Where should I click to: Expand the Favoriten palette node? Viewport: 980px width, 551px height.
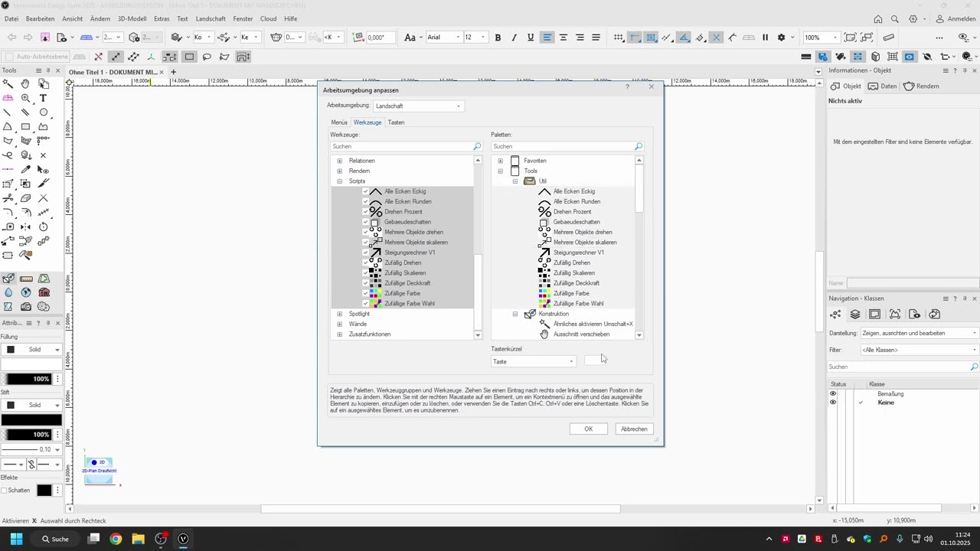pyautogui.click(x=500, y=161)
